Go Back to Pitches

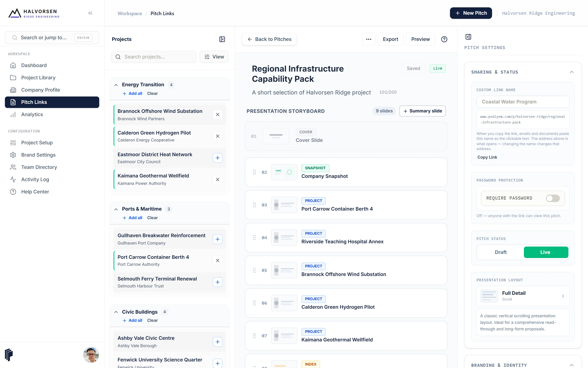(269, 39)
